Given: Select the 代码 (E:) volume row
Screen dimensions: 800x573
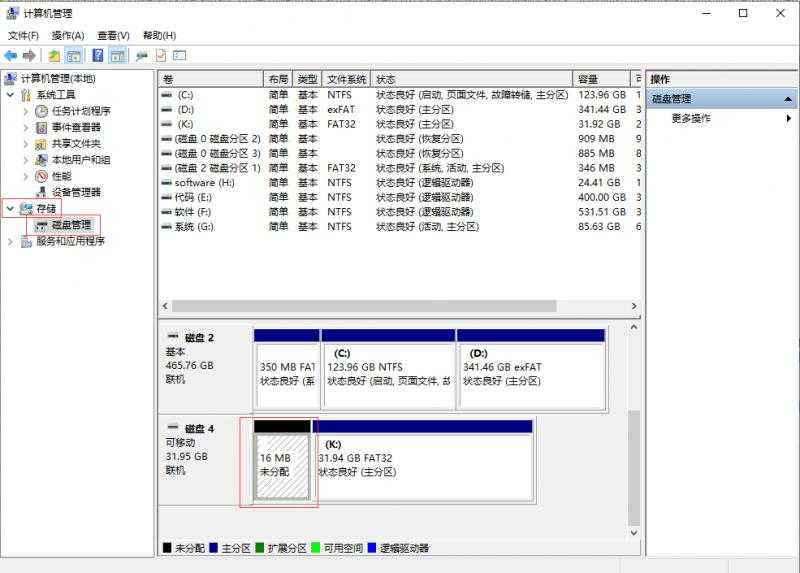Looking at the screenshot, I should point(401,197).
